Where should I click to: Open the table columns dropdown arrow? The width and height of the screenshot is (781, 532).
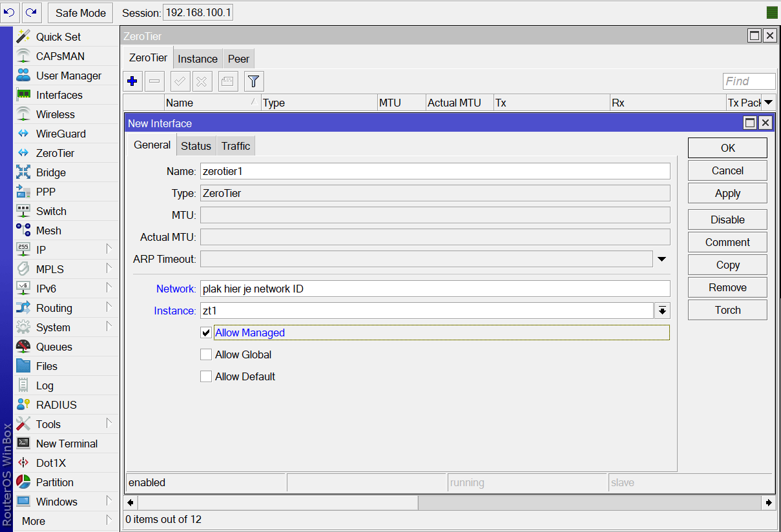[x=768, y=103]
